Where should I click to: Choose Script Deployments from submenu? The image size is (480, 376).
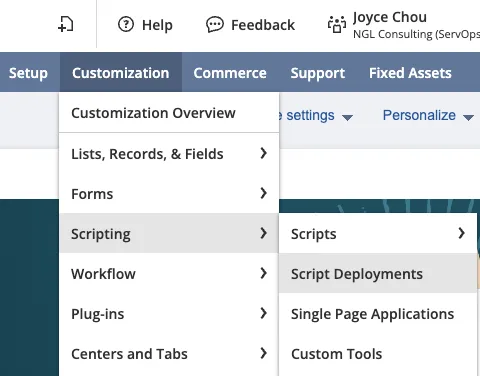tap(378, 273)
